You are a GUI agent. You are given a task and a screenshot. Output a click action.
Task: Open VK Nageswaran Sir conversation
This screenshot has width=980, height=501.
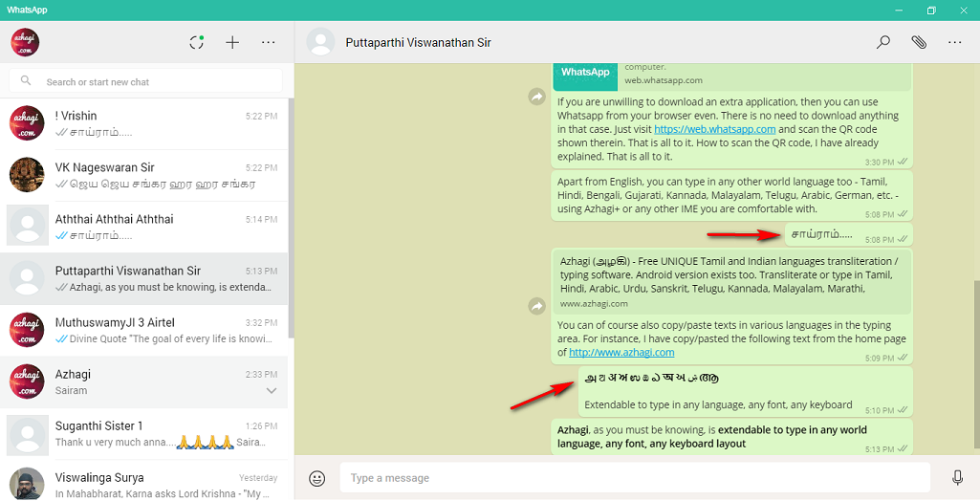pyautogui.click(x=143, y=176)
